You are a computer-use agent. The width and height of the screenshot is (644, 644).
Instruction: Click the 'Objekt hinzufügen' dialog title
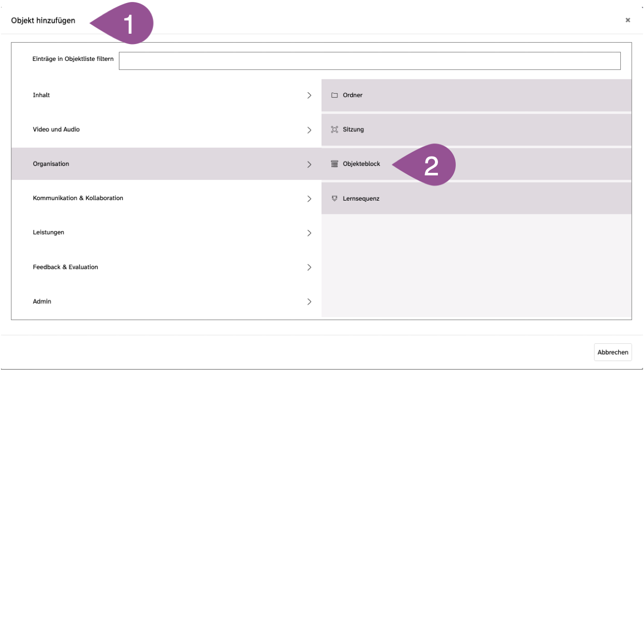43,20
